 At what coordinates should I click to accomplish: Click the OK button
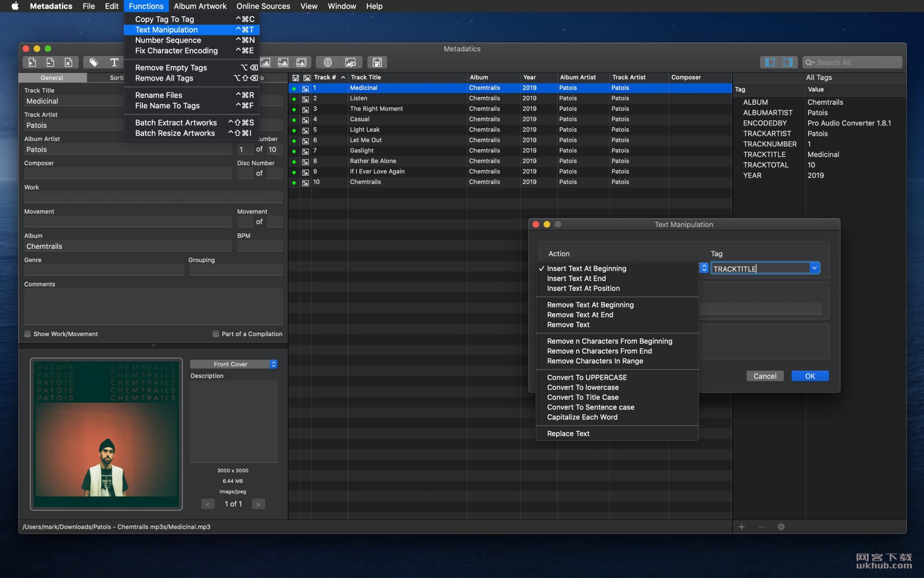click(810, 376)
